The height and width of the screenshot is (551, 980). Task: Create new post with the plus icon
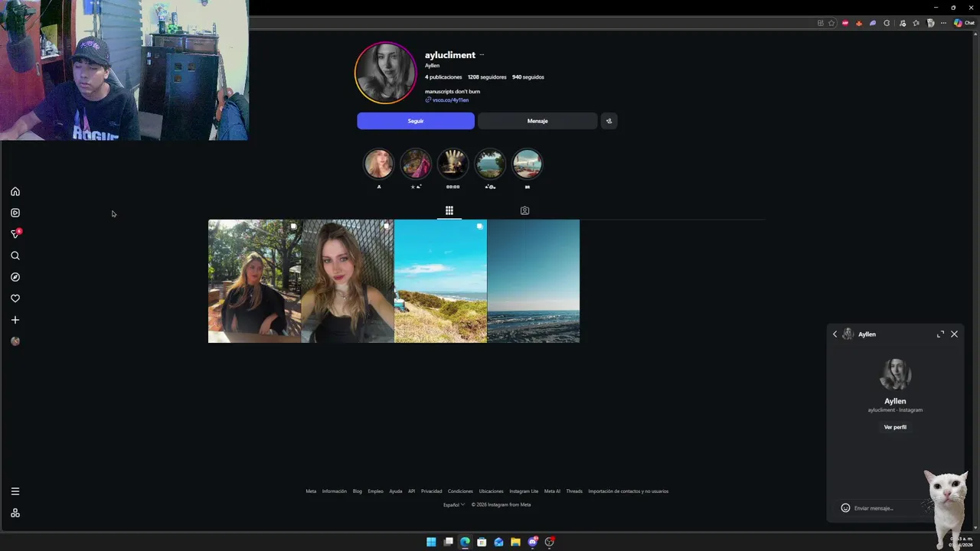(15, 320)
